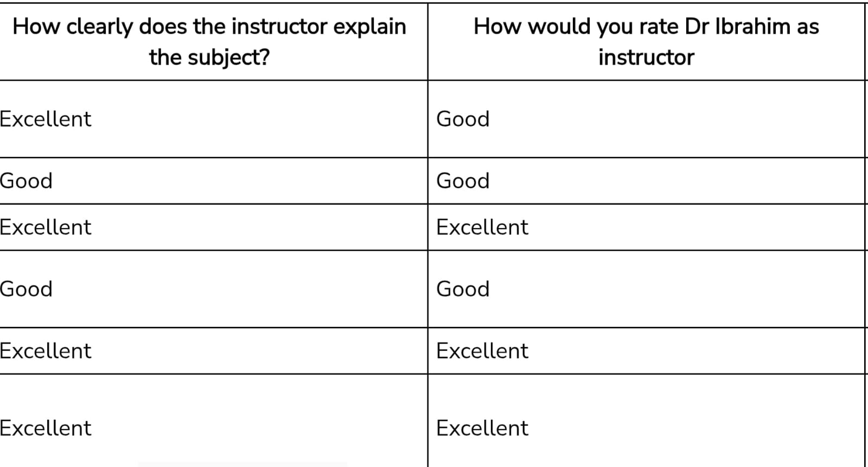Select 'Excellent' in third row of clarity column

pos(46,227)
